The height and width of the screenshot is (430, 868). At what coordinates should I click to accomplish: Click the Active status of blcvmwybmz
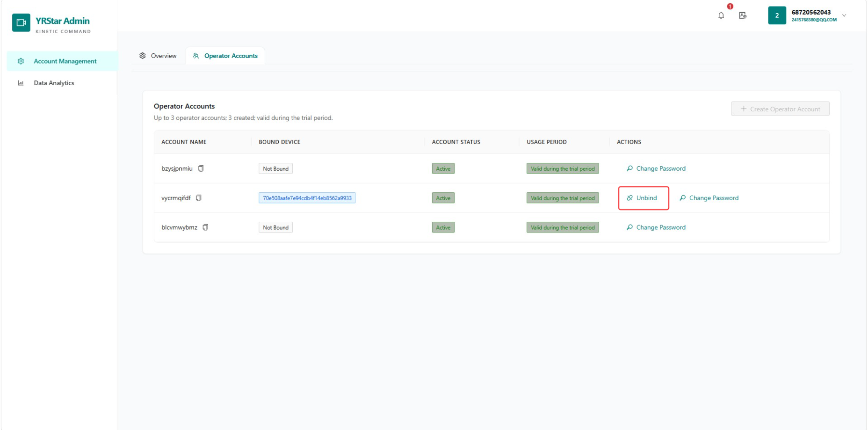(x=443, y=227)
